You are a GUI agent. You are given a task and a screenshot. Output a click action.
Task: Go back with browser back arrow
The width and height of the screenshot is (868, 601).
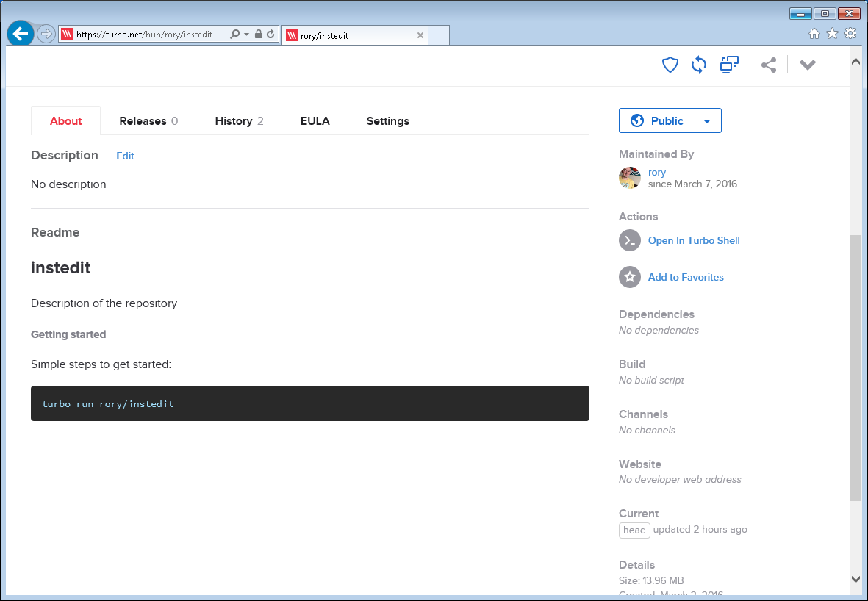pyautogui.click(x=21, y=35)
